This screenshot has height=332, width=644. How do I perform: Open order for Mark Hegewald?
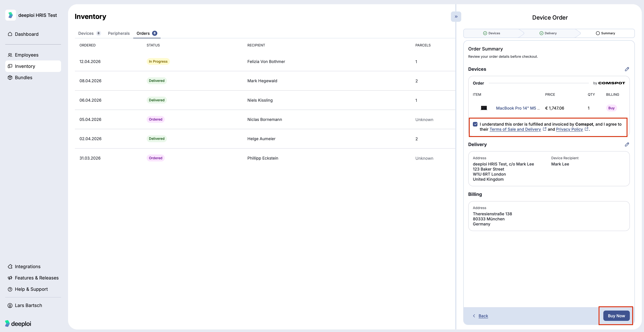265,81
